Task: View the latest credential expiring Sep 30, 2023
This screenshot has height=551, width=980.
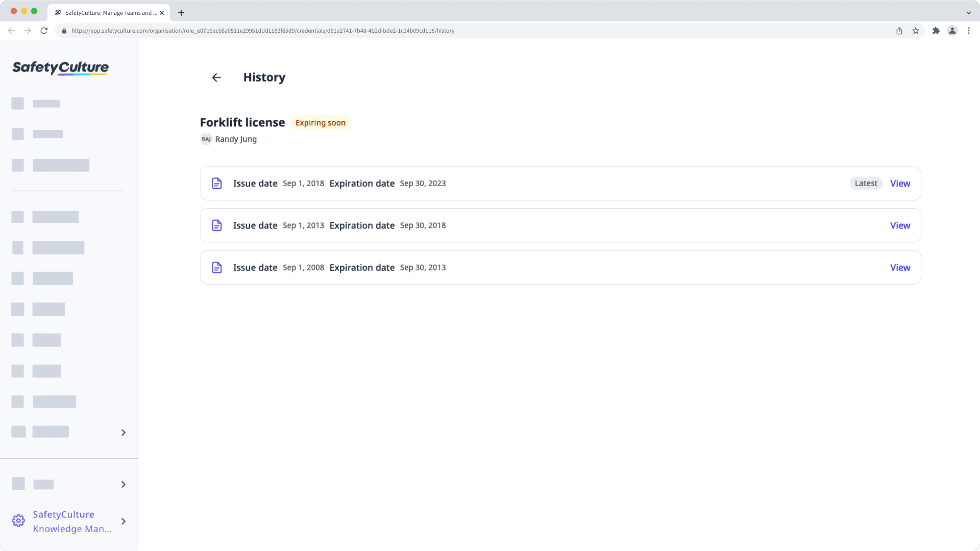Action: (900, 184)
